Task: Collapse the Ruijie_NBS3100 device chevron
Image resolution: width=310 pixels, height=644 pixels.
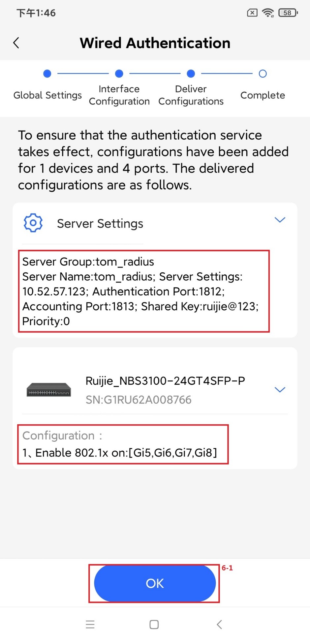Action: (280, 390)
